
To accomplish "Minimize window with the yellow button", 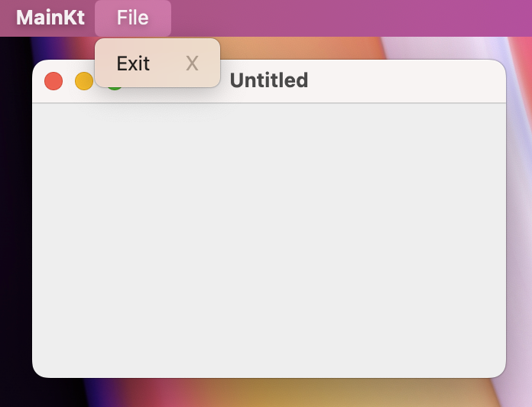I will click(83, 81).
